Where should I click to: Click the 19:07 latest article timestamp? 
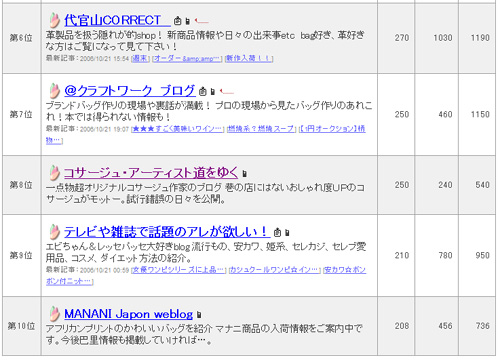click(x=104, y=129)
